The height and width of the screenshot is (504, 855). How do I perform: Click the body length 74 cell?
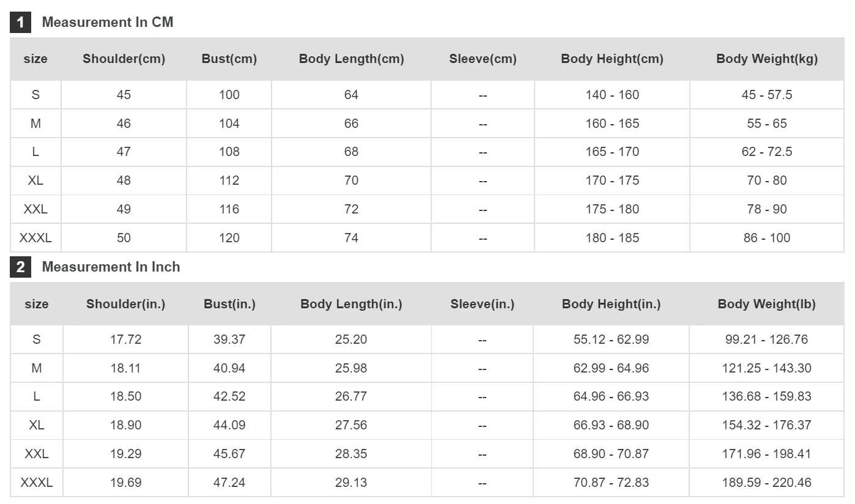(351, 238)
